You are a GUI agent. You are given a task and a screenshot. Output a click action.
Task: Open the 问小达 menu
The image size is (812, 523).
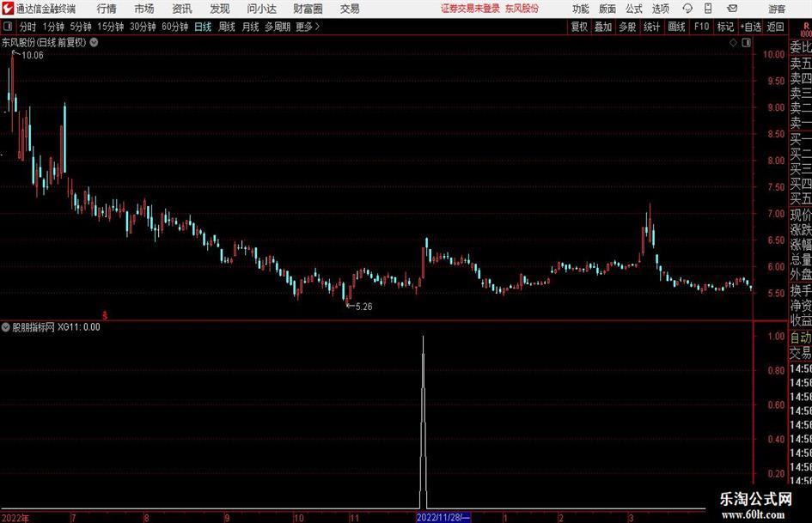point(261,9)
